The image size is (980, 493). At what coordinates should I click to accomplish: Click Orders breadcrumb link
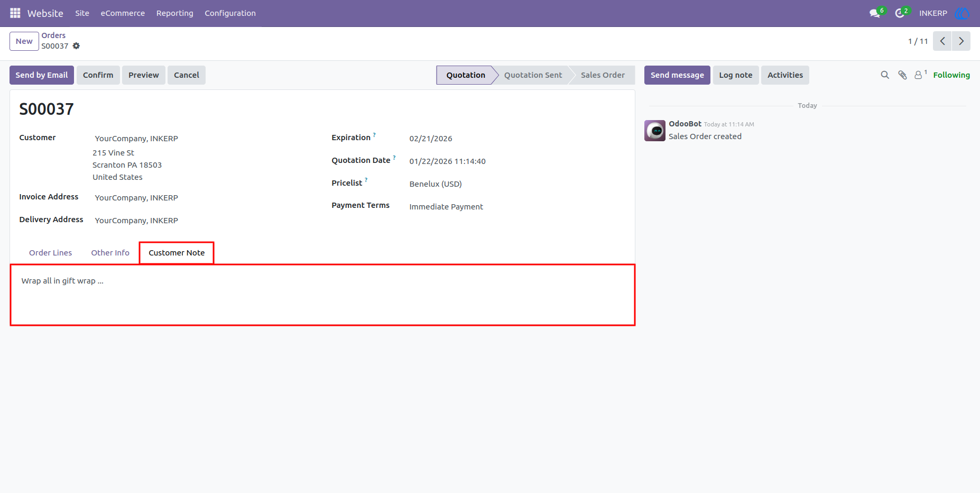(53, 35)
